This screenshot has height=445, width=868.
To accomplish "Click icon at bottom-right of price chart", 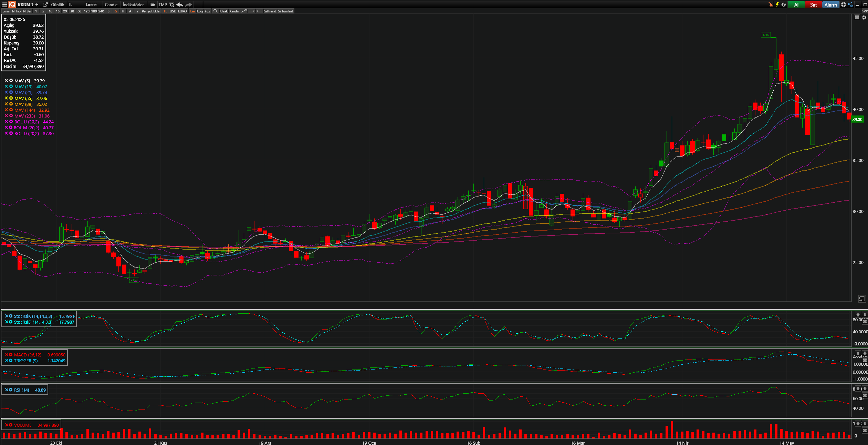I will click(x=862, y=299).
